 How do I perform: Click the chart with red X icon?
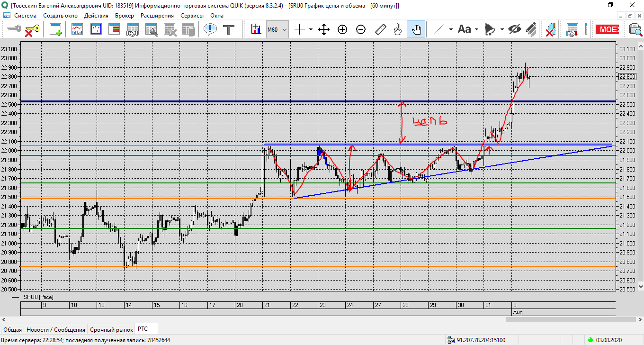tap(550, 29)
